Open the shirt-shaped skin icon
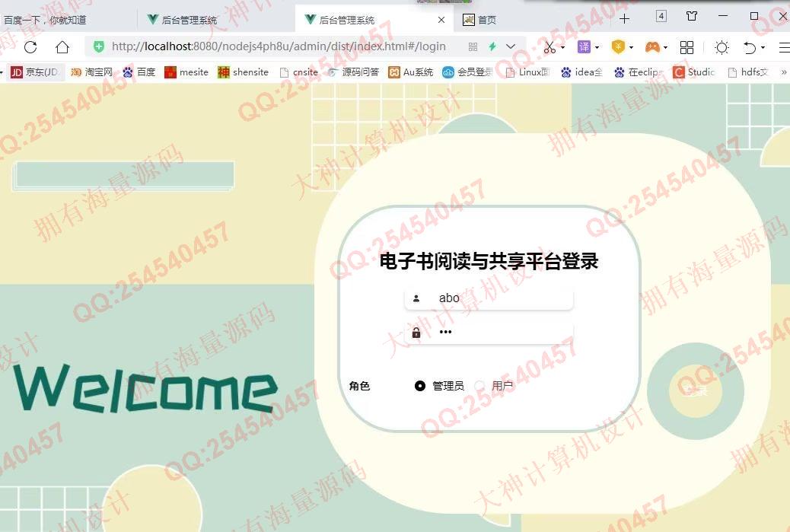The height and width of the screenshot is (532, 790). [692, 16]
